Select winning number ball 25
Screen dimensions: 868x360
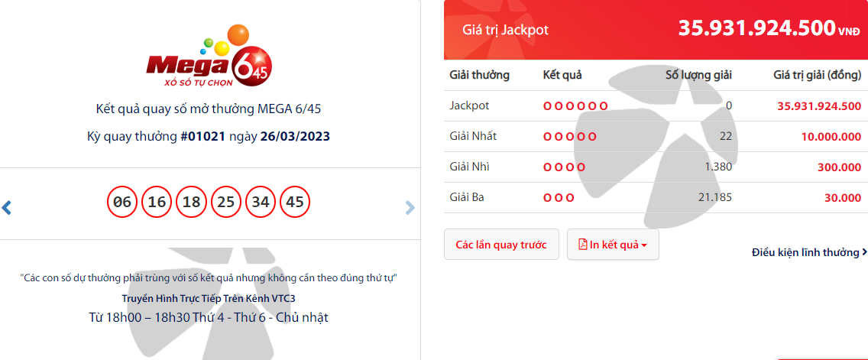click(x=226, y=202)
